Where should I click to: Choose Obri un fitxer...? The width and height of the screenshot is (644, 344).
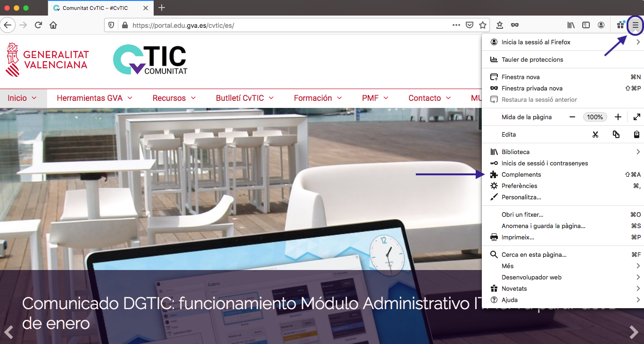[563, 214]
